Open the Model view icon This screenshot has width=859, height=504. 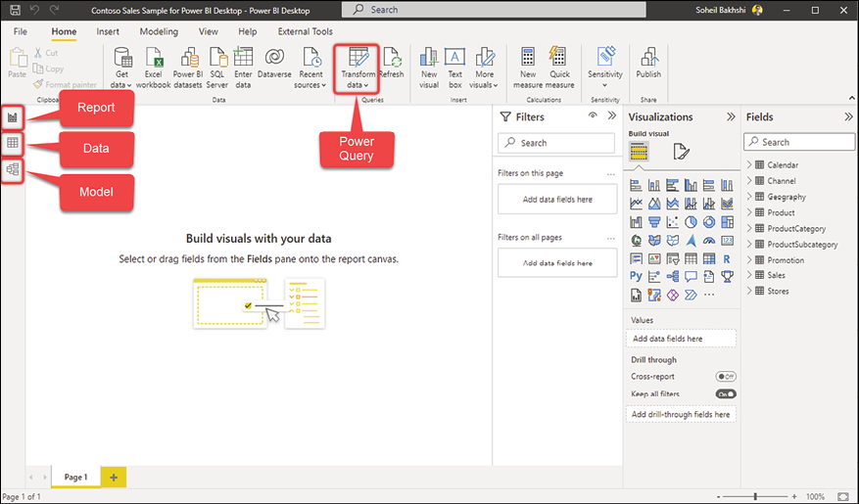pyautogui.click(x=12, y=169)
